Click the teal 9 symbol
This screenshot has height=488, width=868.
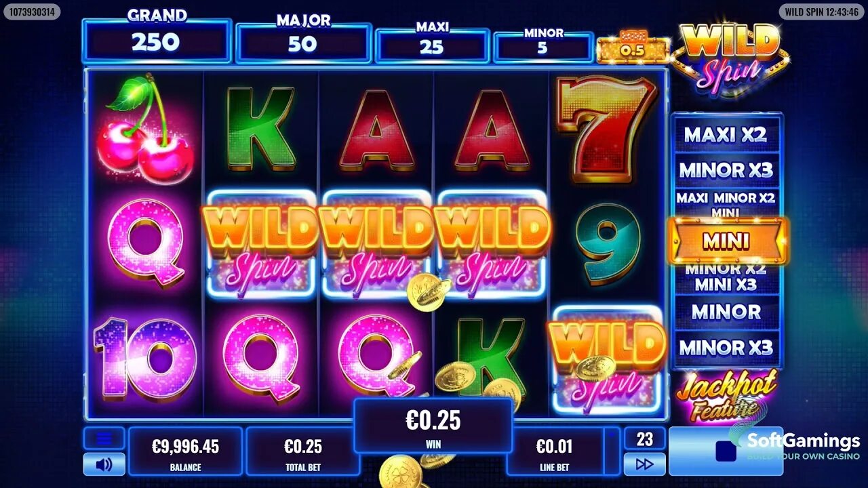pos(608,244)
